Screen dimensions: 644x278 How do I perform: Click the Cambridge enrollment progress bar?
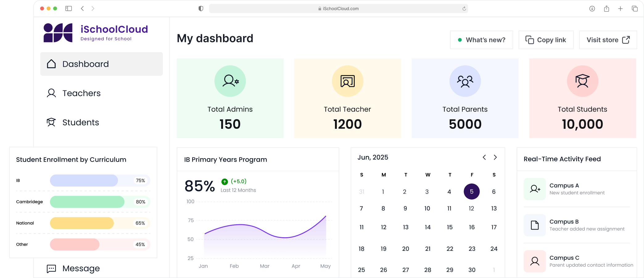pyautogui.click(x=100, y=202)
